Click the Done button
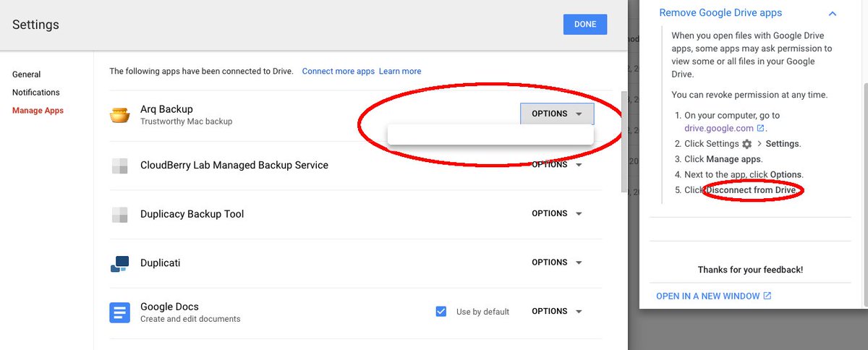This screenshot has height=350, width=868. (x=585, y=24)
